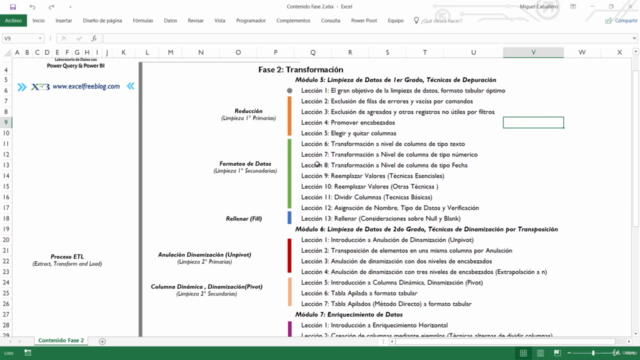Select 'Lección 5: Elegir y quitar columnas'
Screen dimensions: 640x360
pyautogui.click(x=349, y=133)
